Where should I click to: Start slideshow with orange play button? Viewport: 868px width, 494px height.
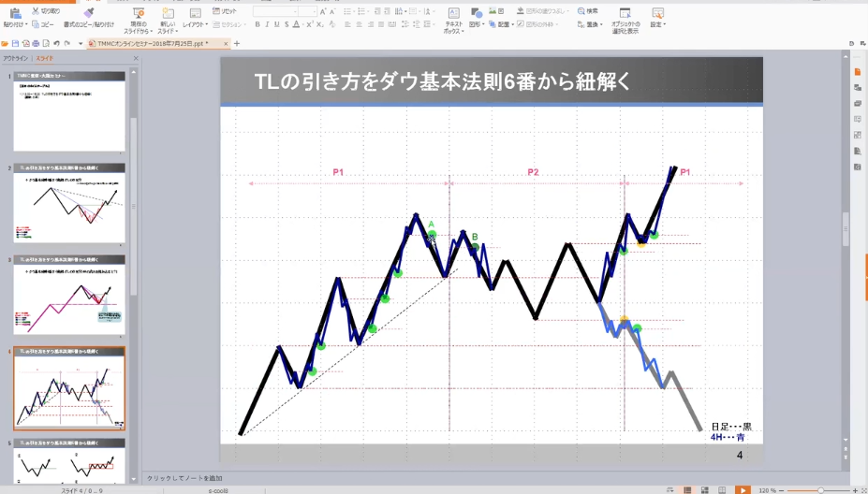coord(742,489)
